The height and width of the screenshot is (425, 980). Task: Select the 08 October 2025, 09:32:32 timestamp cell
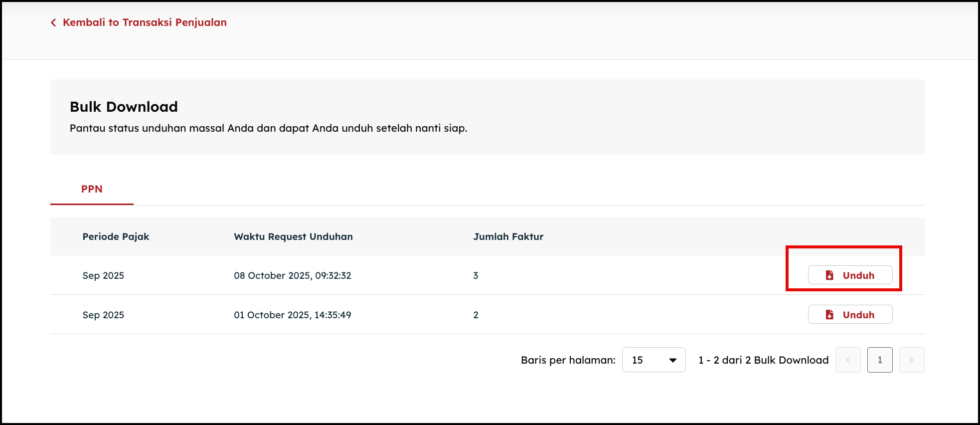pos(292,276)
